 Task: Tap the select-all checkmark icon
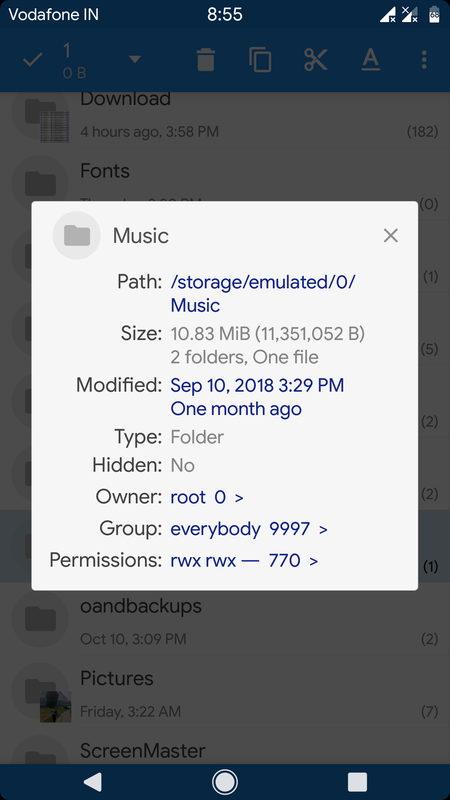tap(33, 60)
